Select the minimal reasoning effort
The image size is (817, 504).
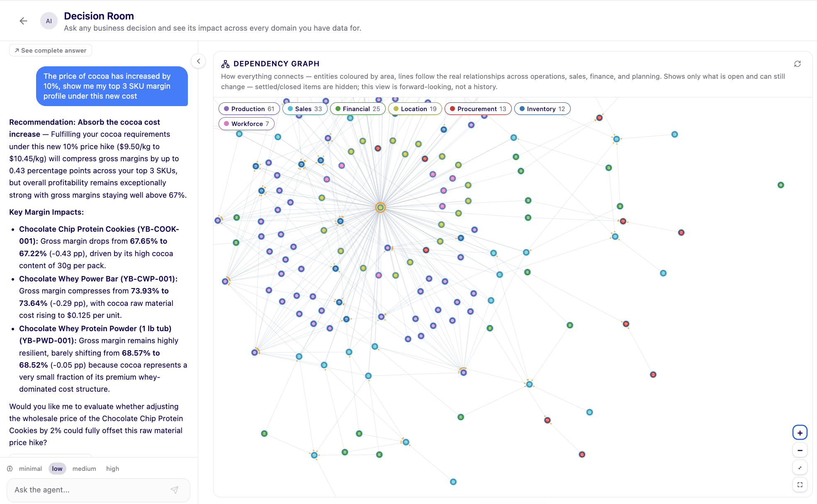pos(30,469)
